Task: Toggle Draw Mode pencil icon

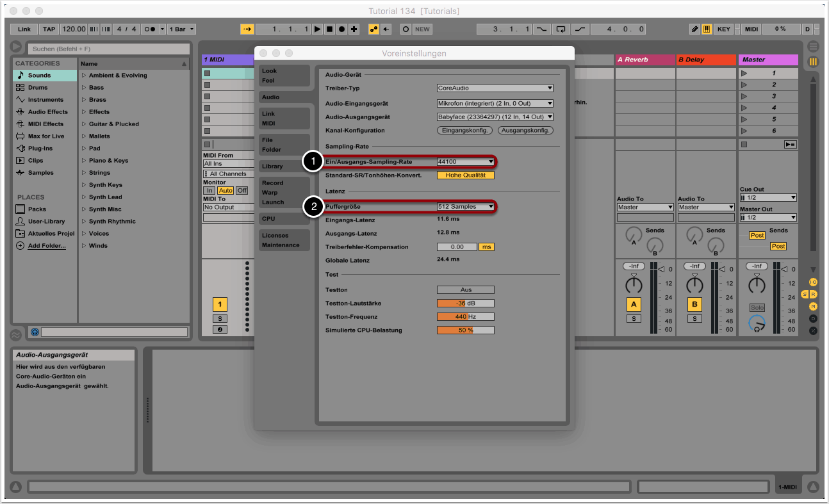Action: click(x=695, y=29)
